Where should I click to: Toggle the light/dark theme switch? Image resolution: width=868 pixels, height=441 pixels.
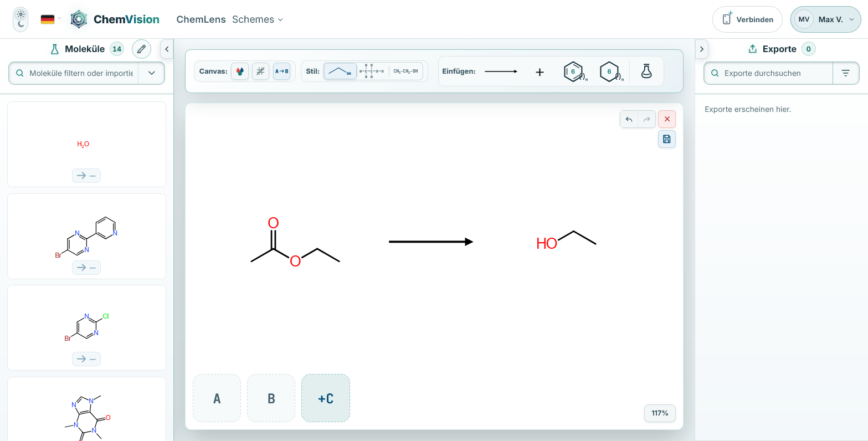click(x=20, y=19)
